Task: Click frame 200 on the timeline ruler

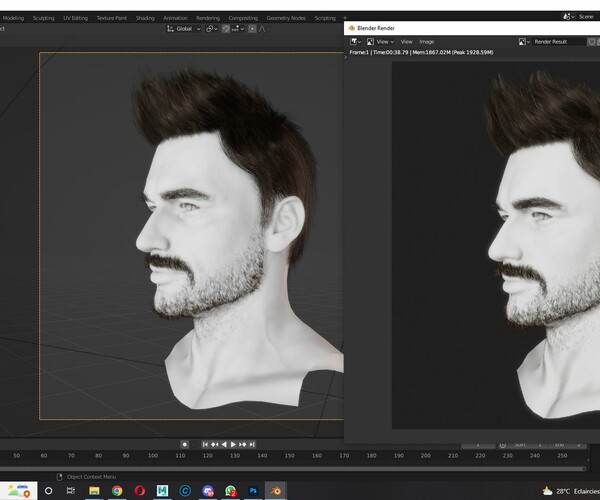Action: [x=426, y=456]
